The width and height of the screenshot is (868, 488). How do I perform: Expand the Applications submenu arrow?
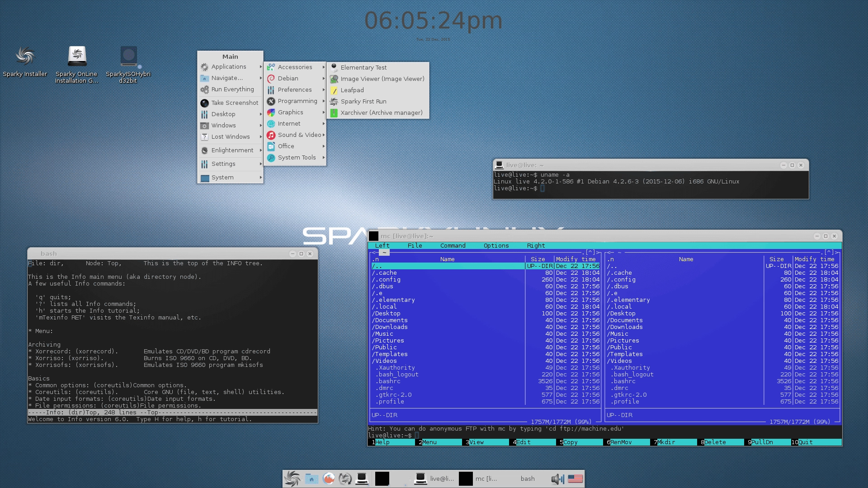point(261,67)
